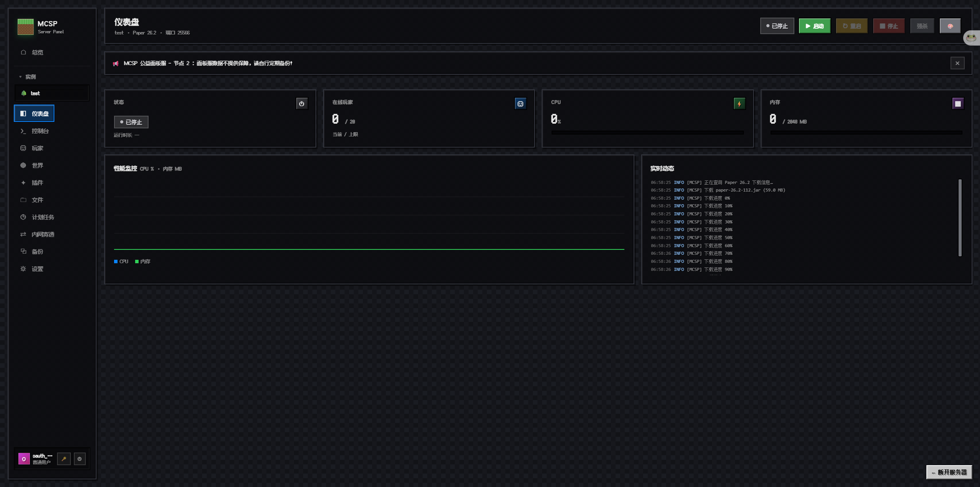Click the green icon of test instance
980x487 pixels.
pos(24,93)
